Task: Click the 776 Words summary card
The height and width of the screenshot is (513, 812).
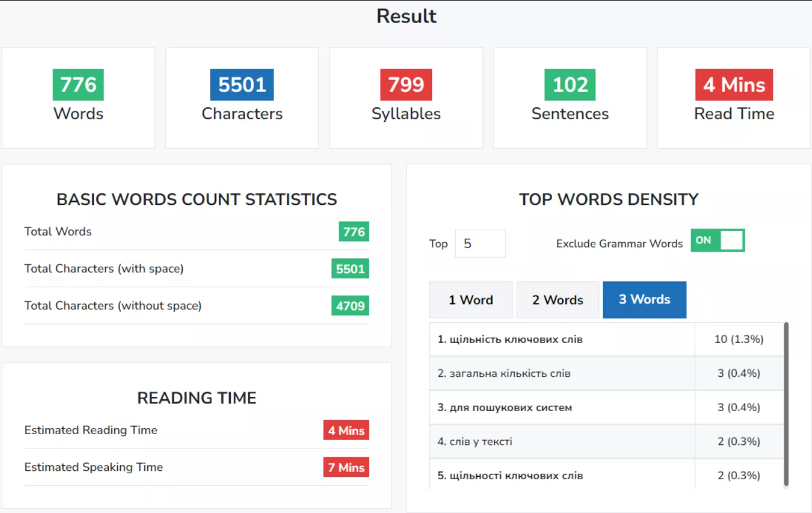Action: (x=79, y=98)
